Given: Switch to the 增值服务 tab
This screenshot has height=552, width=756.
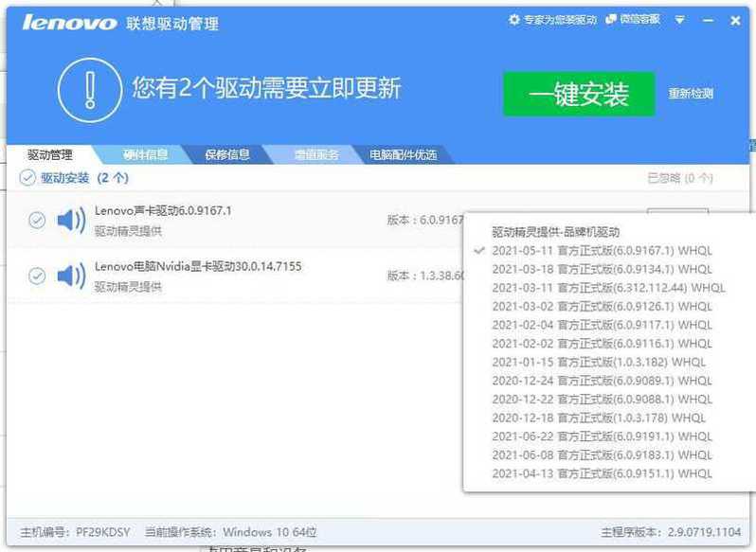Looking at the screenshot, I should (316, 154).
